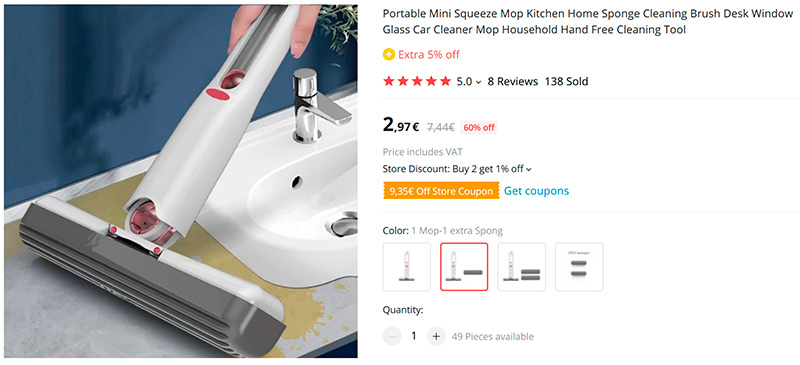The width and height of the screenshot is (800, 365).
Task: Click the yellow plus coin icon
Action: pos(389,55)
